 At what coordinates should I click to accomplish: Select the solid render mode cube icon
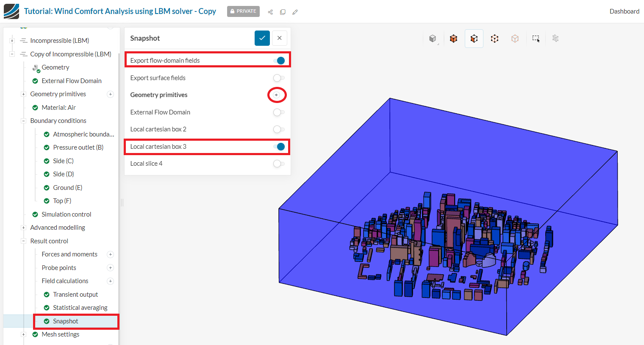click(x=433, y=38)
